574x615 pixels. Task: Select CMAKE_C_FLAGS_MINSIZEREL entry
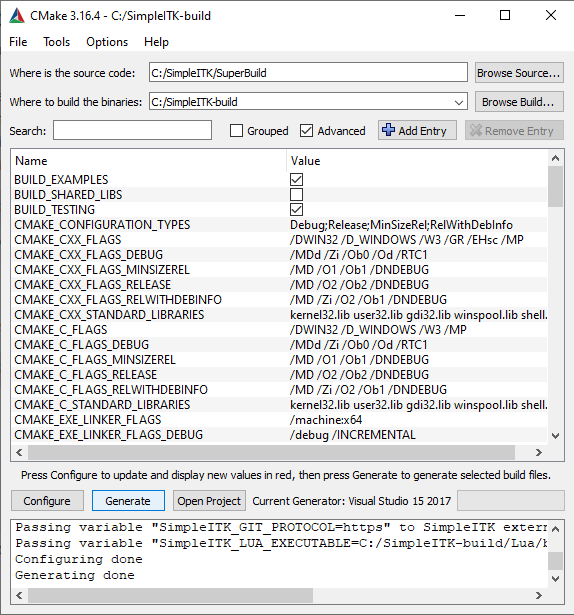point(95,360)
